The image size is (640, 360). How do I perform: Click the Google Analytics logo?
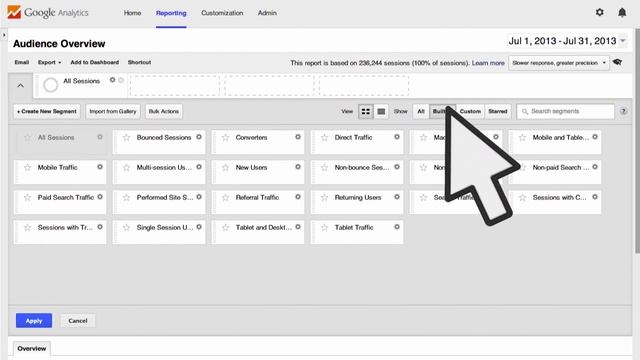coord(48,13)
